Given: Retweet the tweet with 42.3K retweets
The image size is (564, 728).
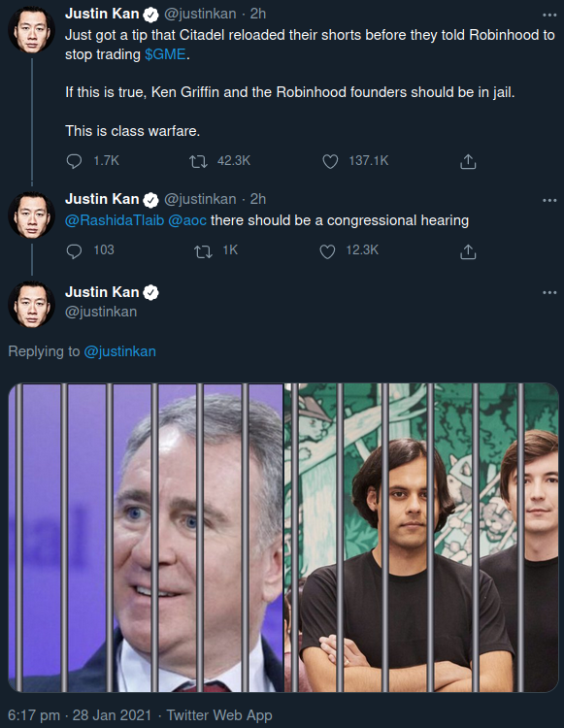Looking at the screenshot, I should point(198,161).
